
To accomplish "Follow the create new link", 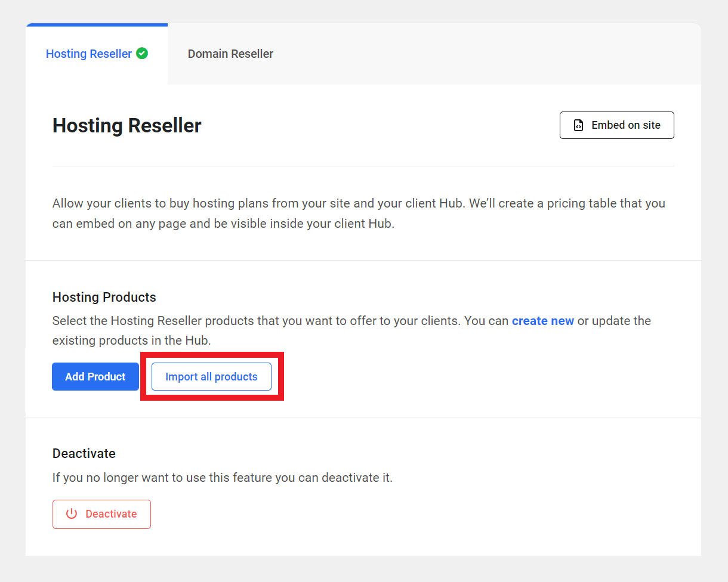I will click(543, 321).
